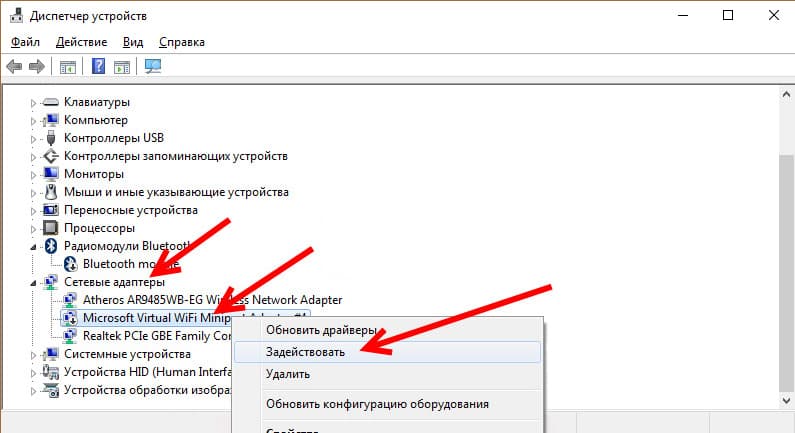
Task: Click the Сетевые адаптеры network icon
Action: [x=51, y=282]
